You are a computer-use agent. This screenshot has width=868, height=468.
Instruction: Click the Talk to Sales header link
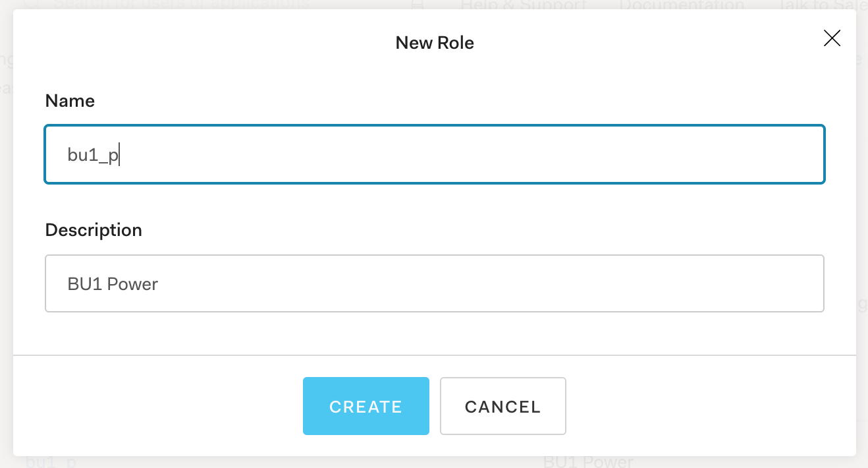tap(820, 5)
